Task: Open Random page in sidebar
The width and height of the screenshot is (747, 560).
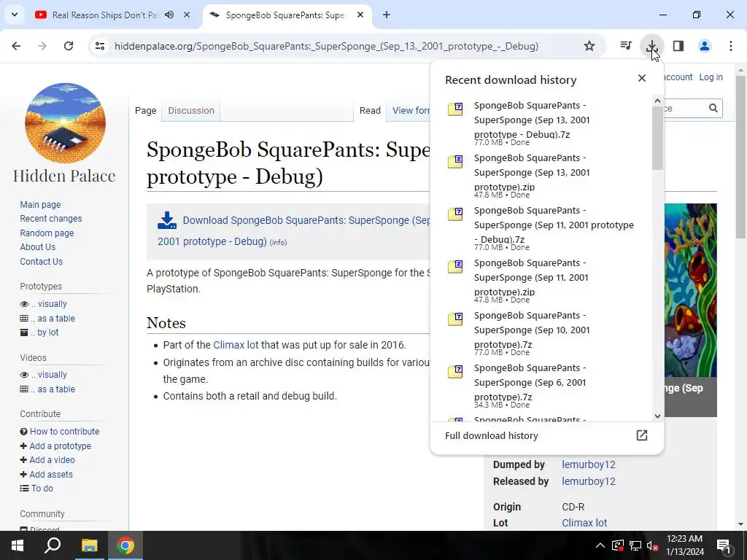Action: pos(47,233)
